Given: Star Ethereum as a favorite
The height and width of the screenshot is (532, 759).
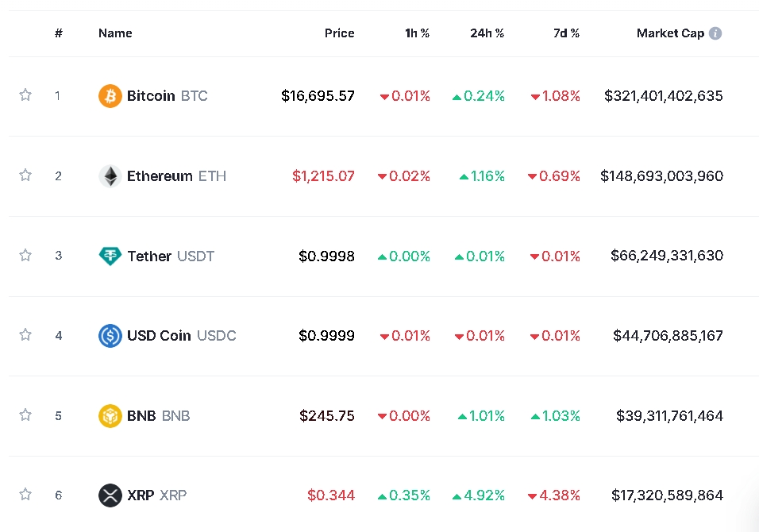Looking at the screenshot, I should coord(25,175).
